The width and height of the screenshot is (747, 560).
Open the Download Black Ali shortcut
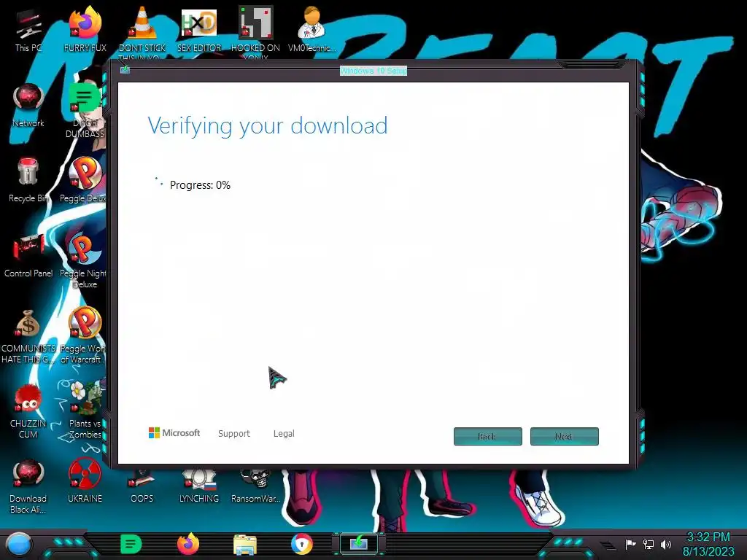(x=28, y=486)
